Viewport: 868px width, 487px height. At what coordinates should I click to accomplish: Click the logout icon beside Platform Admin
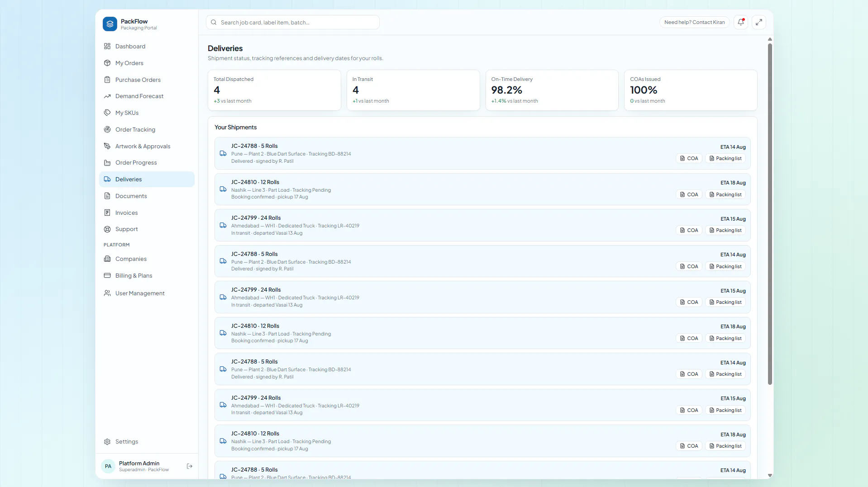tap(190, 466)
